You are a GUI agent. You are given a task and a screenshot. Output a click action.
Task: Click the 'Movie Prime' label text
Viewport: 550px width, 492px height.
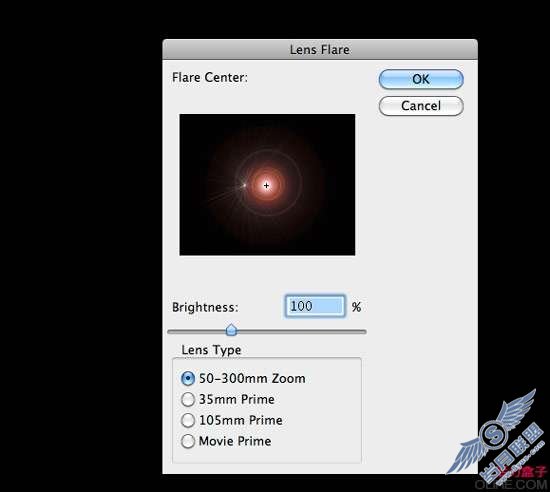pos(235,441)
